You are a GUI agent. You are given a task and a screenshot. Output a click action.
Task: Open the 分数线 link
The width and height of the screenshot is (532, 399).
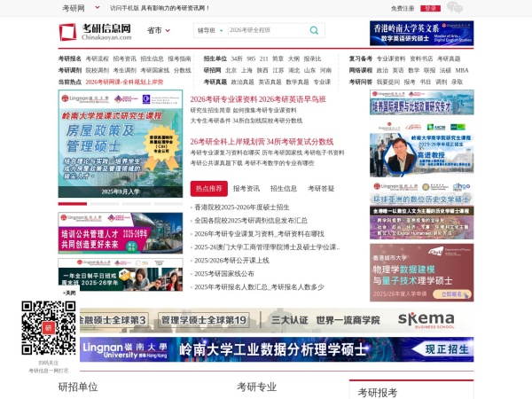(x=182, y=70)
